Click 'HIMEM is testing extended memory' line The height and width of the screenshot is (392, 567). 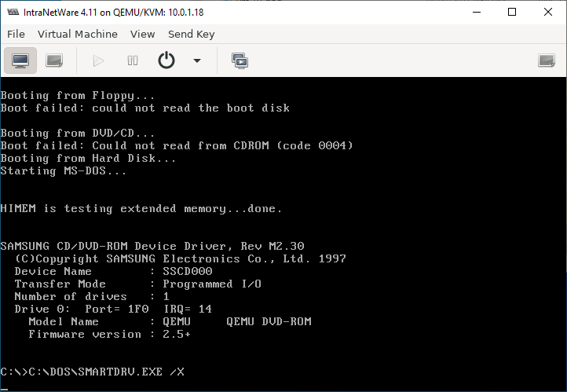pos(141,209)
